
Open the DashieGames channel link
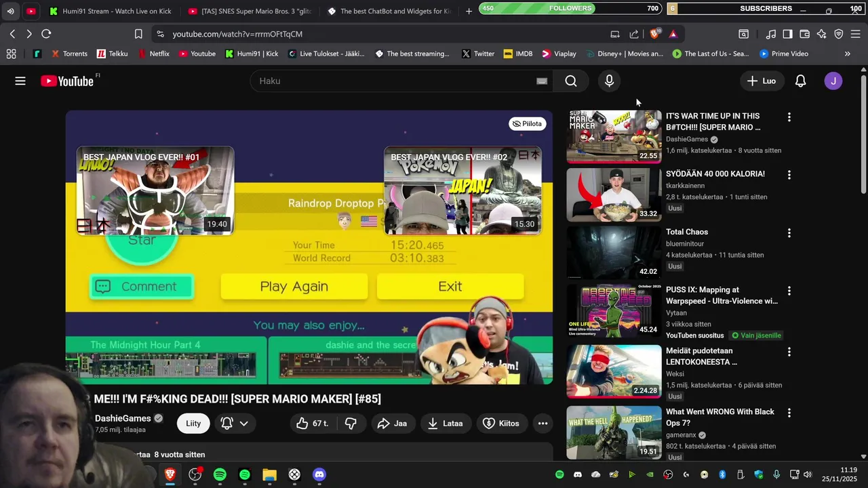pyautogui.click(x=123, y=418)
